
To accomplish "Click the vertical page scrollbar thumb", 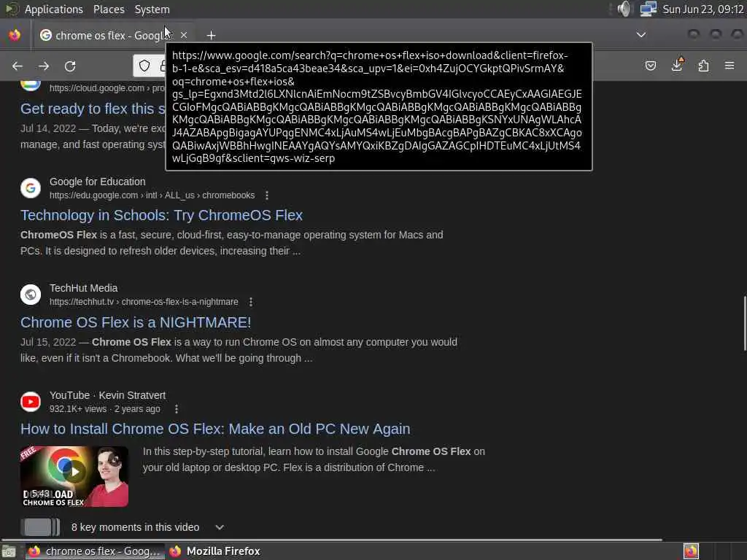I will (x=744, y=324).
